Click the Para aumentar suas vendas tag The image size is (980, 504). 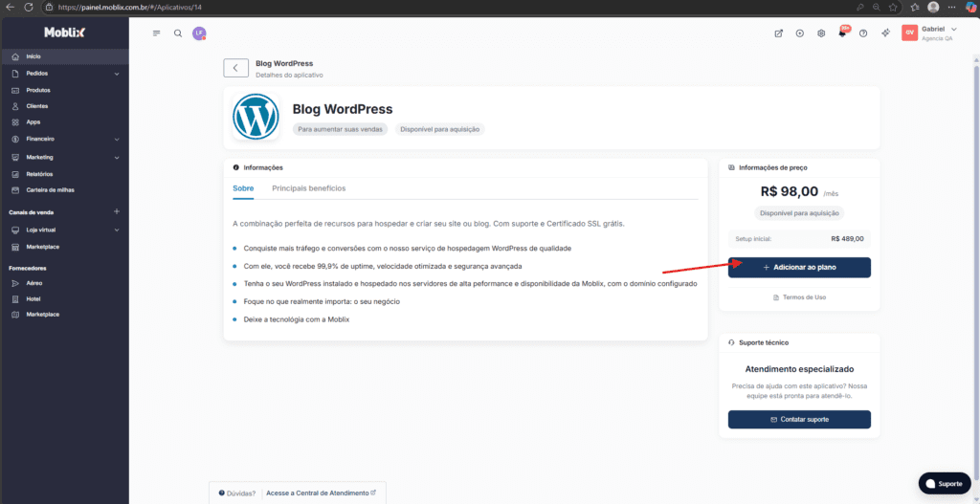[x=341, y=129]
